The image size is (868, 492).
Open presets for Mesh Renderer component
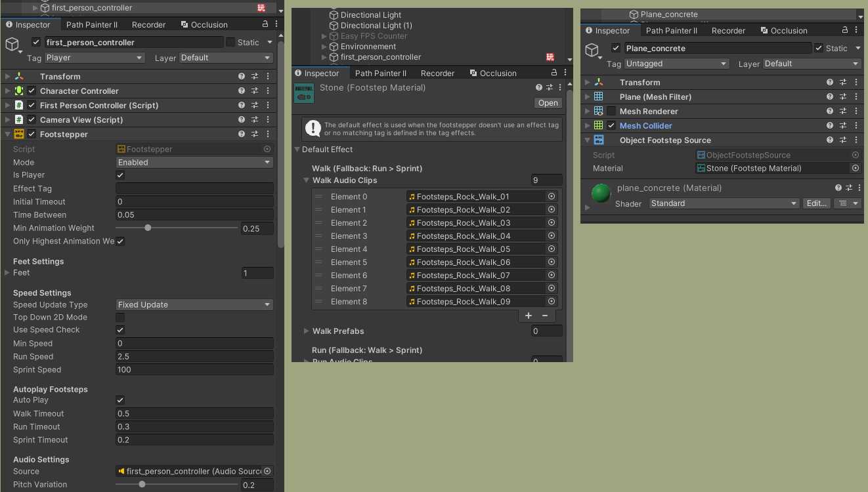click(x=843, y=112)
